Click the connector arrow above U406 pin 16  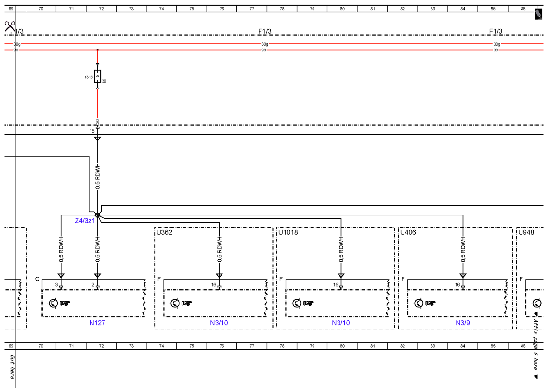click(x=463, y=276)
